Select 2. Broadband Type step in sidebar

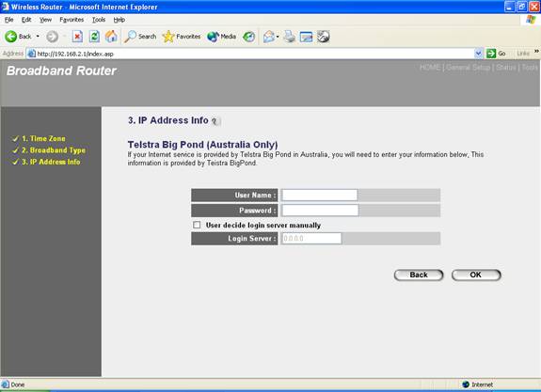point(54,150)
